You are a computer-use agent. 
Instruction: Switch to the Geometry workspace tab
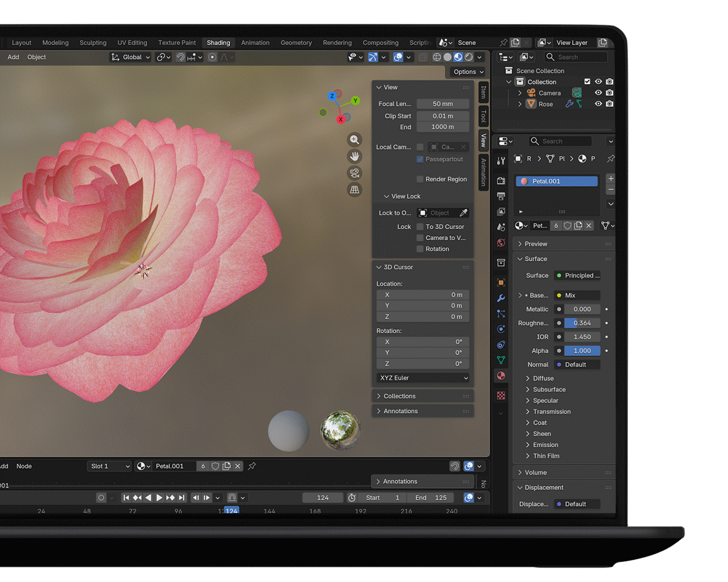pyautogui.click(x=296, y=43)
